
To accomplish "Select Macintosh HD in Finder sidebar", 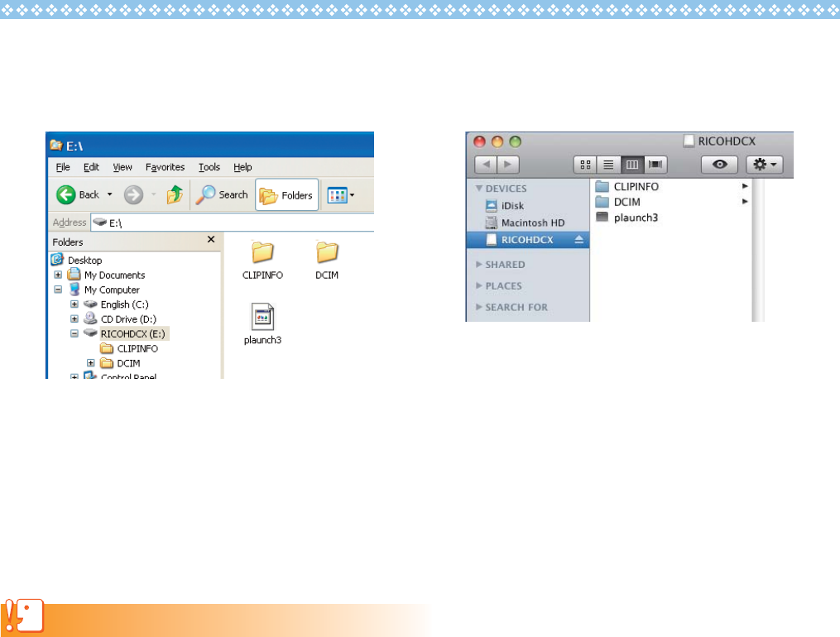I will (525, 223).
